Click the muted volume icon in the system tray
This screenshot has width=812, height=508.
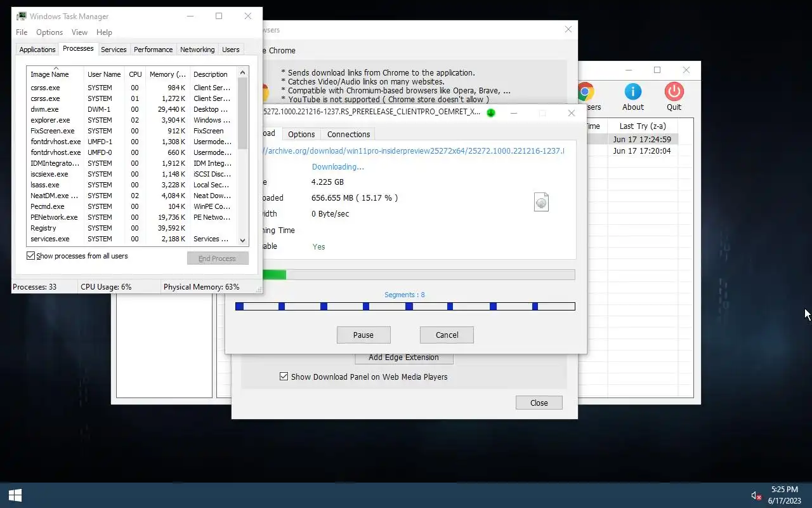coord(756,495)
